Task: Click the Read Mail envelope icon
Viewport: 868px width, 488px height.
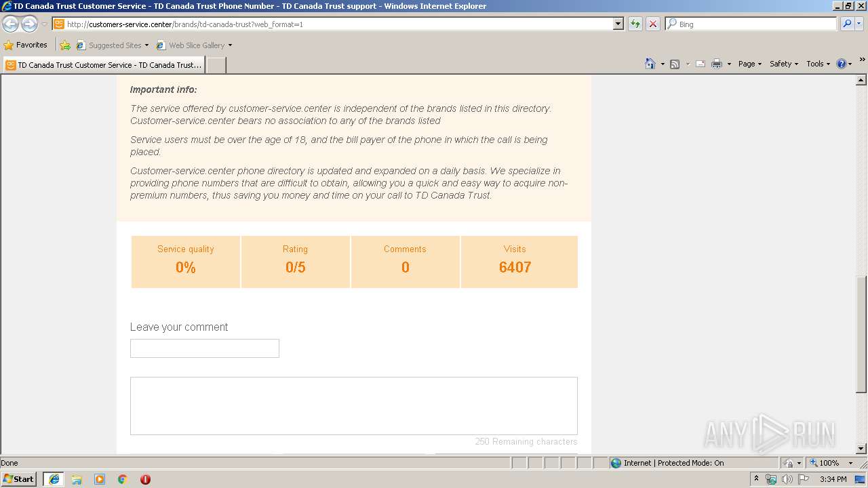Action: (701, 64)
